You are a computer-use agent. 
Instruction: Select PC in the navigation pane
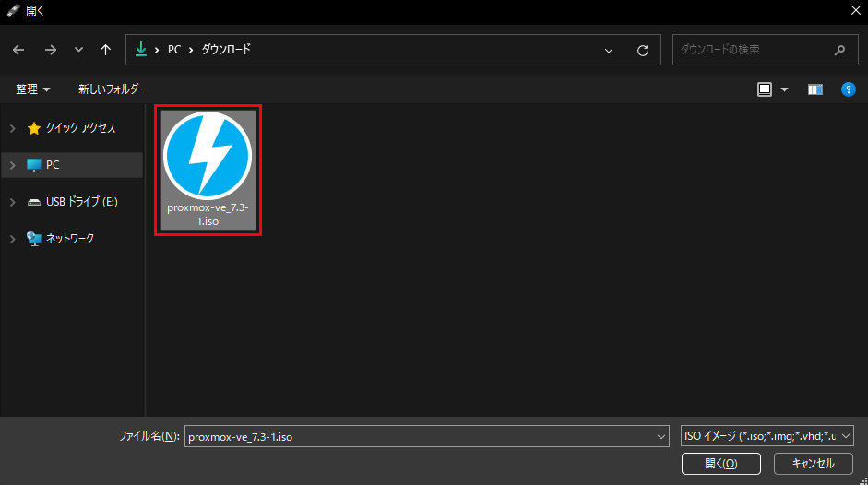point(72,165)
